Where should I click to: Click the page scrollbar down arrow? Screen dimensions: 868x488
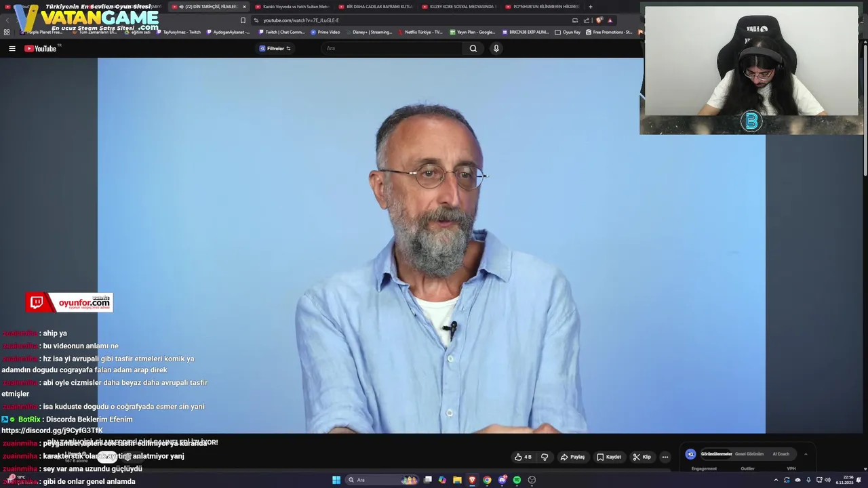(x=865, y=468)
